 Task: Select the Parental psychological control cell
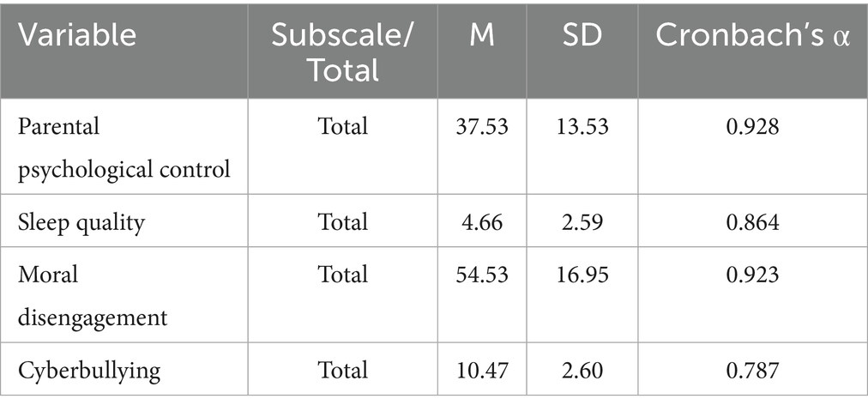point(124,148)
